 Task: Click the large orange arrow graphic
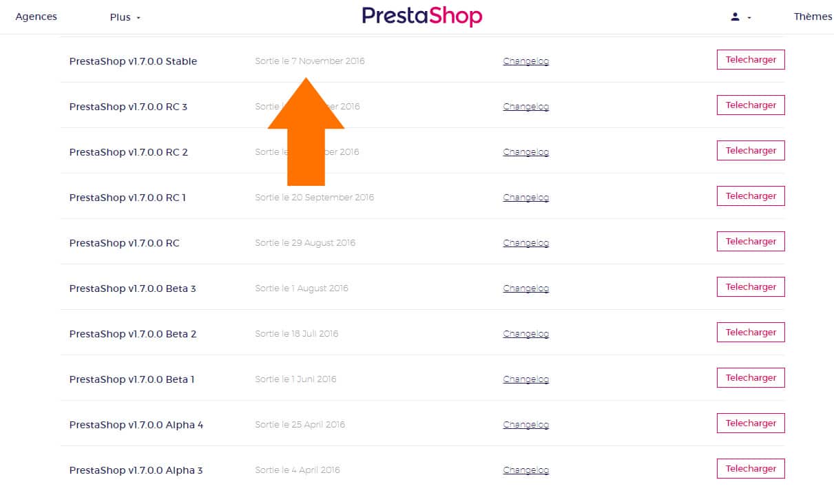point(306,131)
